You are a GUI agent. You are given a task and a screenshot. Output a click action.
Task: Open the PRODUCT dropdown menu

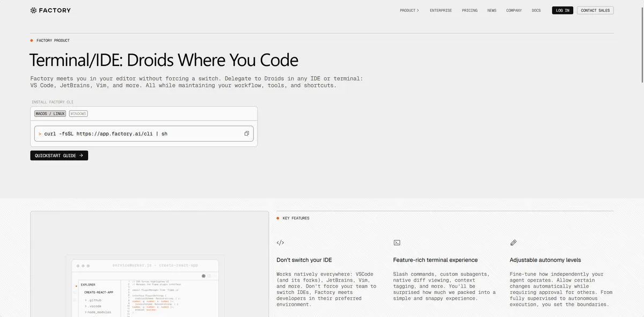click(409, 10)
